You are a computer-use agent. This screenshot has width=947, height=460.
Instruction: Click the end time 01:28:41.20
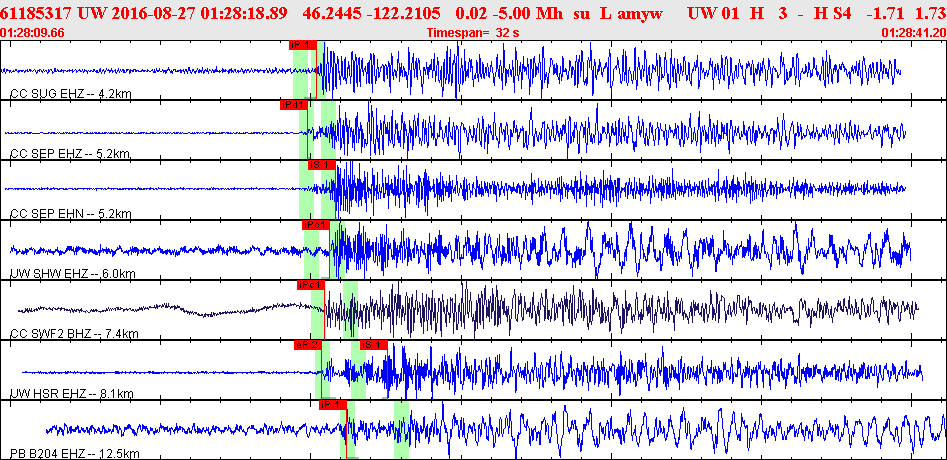[913, 33]
